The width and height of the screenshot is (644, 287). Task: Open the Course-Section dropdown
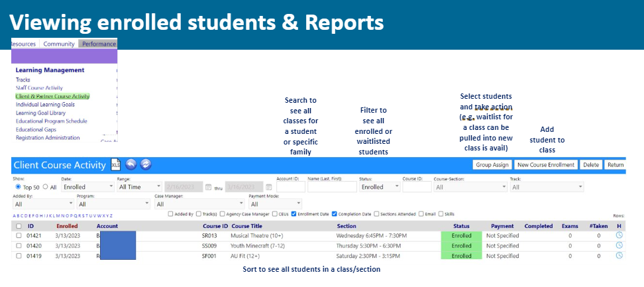pos(470,187)
